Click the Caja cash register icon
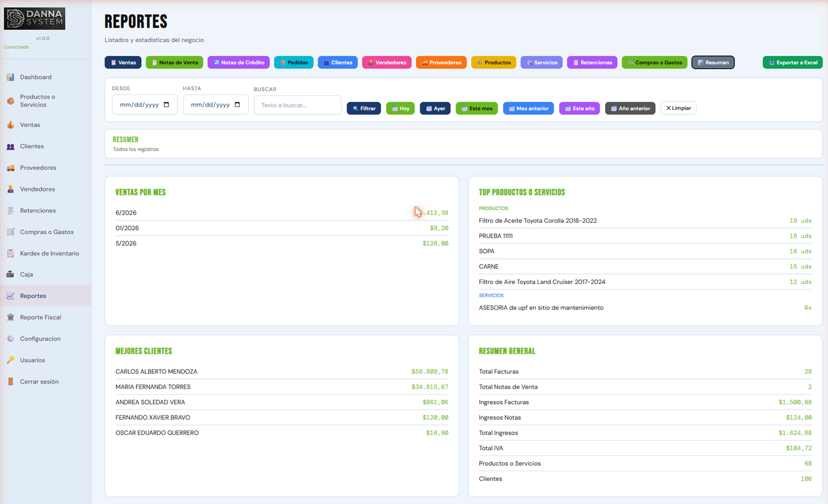828x504 pixels. tap(10, 275)
